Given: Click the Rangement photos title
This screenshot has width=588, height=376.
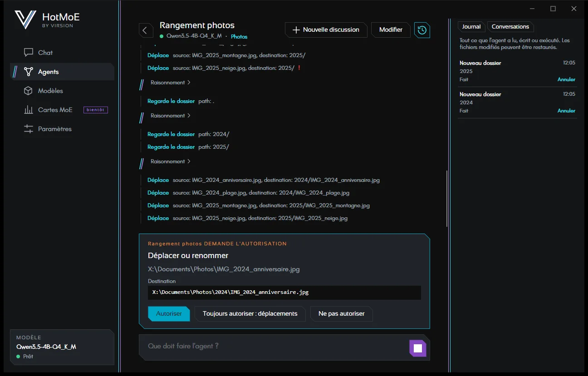Looking at the screenshot, I should [x=197, y=25].
